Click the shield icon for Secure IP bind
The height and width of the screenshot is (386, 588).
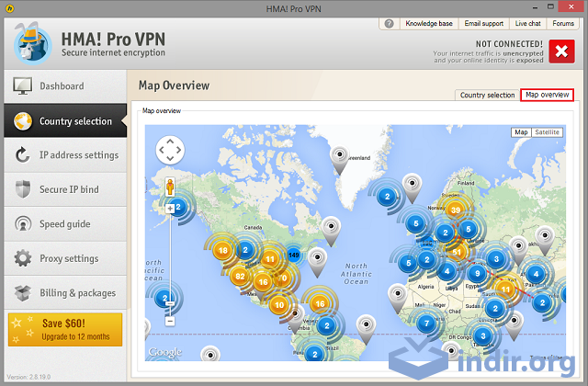(x=23, y=189)
